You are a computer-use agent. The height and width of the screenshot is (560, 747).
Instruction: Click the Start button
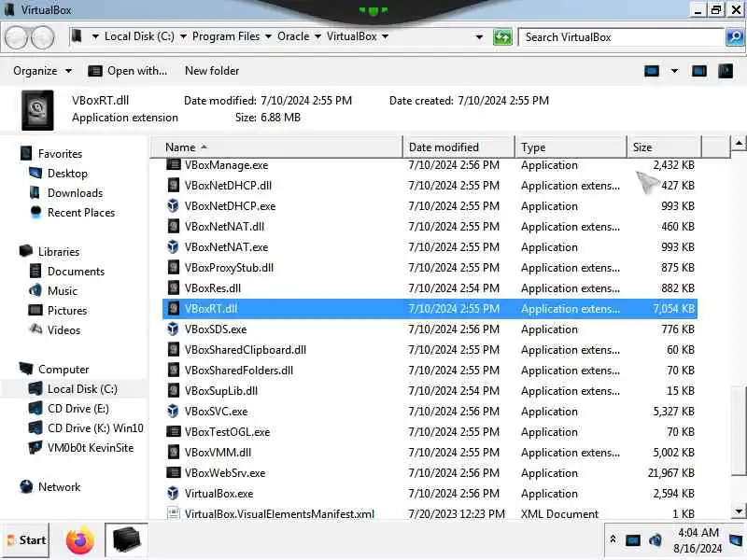pos(27,540)
